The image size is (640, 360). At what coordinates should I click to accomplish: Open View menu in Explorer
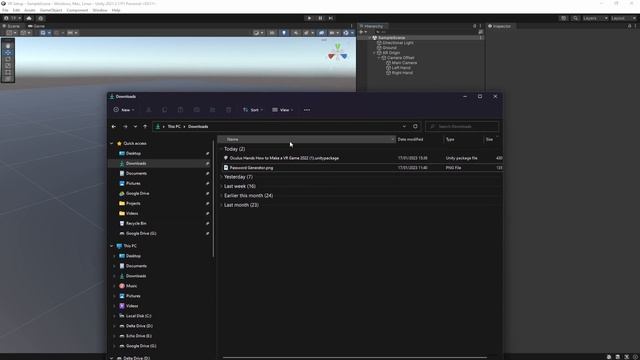282,110
